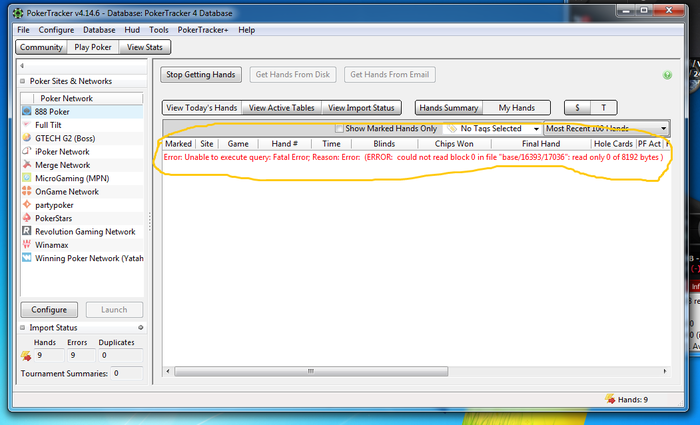This screenshot has height=425, width=700.
Task: Click the PokerStars spade icon
Action: (27, 218)
